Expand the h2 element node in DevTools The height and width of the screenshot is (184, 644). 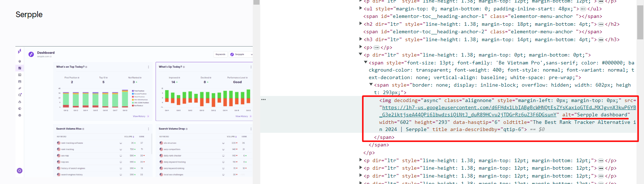pos(360,24)
